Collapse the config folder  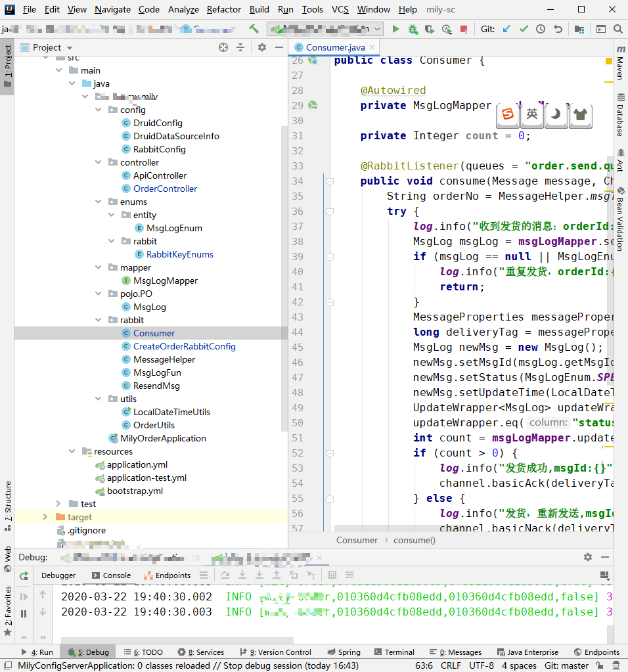coord(98,110)
